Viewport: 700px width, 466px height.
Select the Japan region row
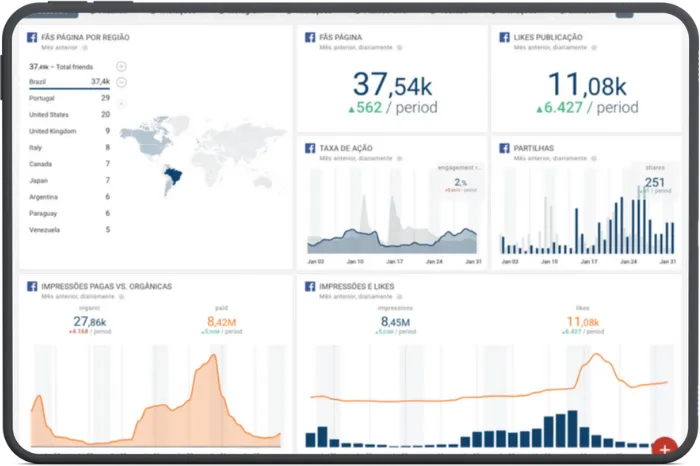69,180
